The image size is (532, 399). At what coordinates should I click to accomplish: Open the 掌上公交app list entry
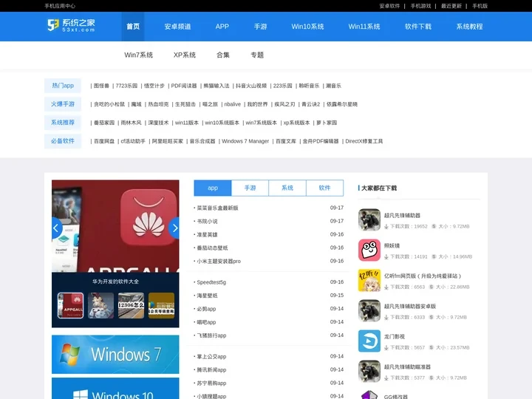[x=211, y=357]
